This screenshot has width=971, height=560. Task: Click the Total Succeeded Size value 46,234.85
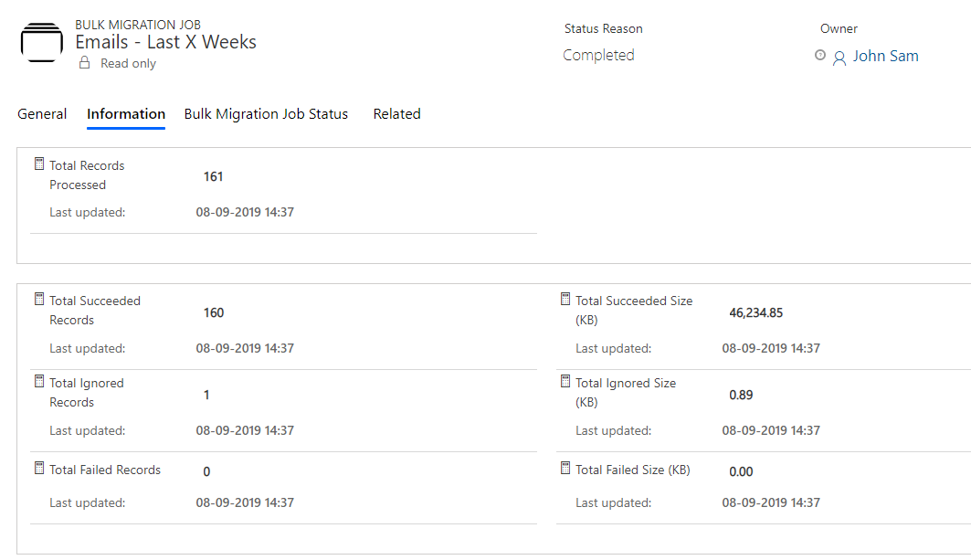point(755,312)
